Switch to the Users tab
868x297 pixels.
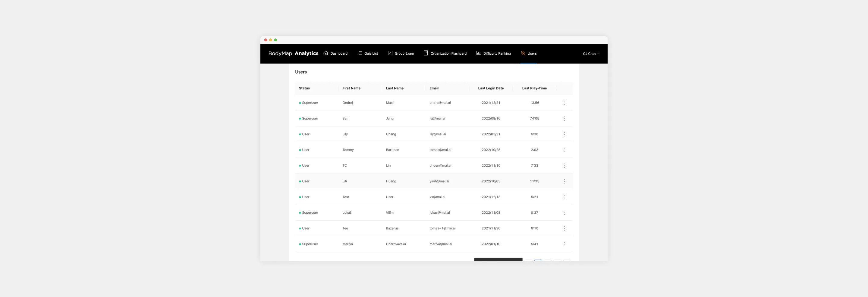click(531, 53)
